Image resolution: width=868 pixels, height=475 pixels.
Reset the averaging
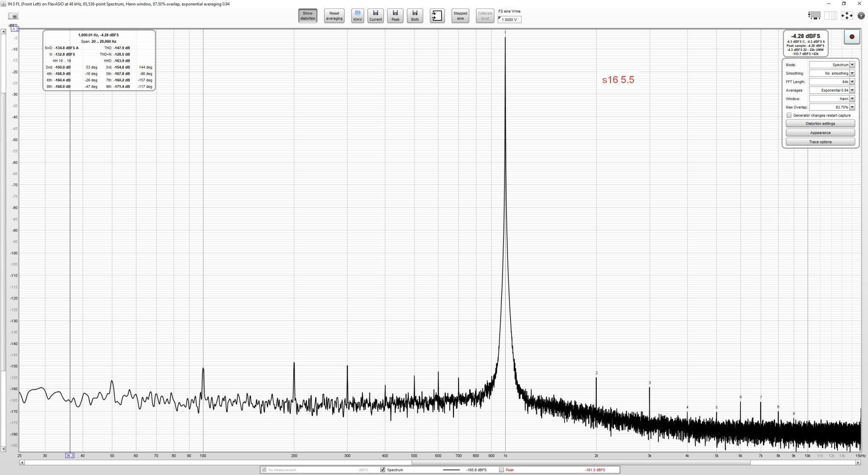click(x=334, y=16)
